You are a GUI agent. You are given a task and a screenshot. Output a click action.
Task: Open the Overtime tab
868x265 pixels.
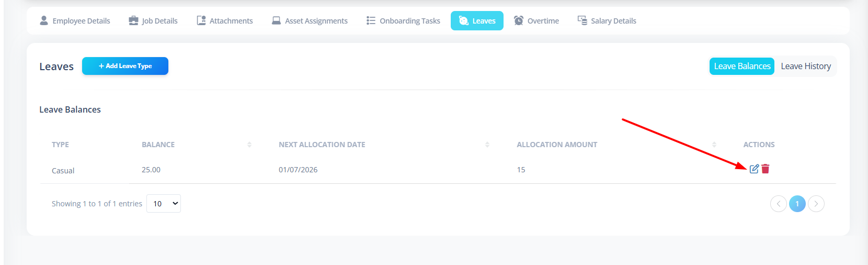[536, 21]
